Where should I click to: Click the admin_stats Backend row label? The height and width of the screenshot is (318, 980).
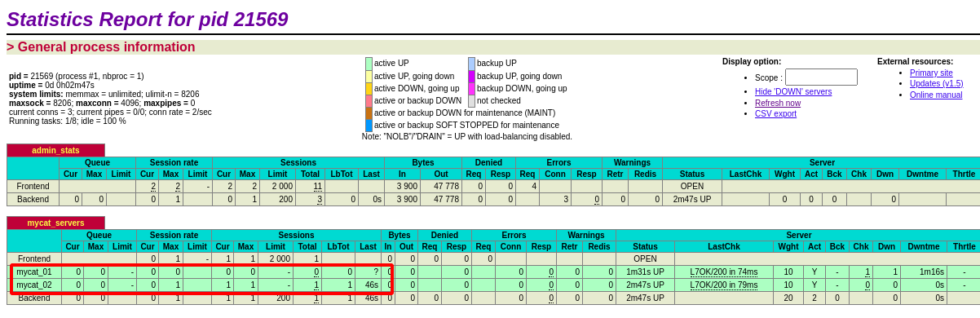pos(33,199)
